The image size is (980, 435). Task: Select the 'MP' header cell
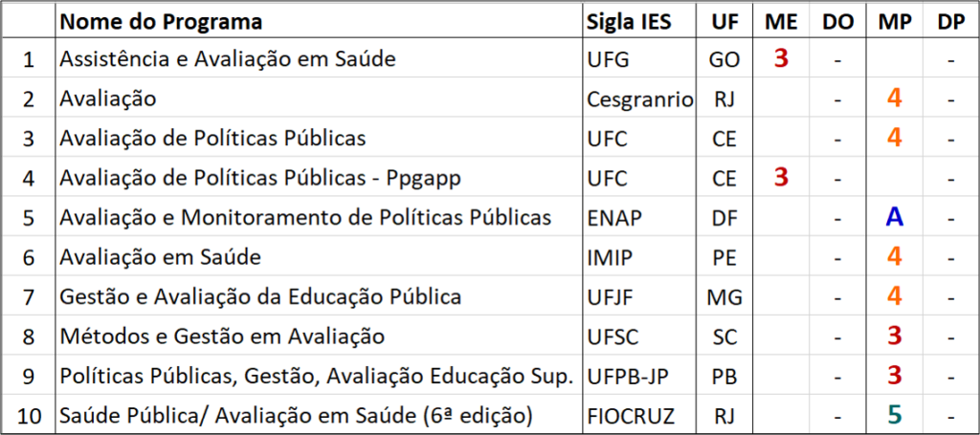pos(895,22)
